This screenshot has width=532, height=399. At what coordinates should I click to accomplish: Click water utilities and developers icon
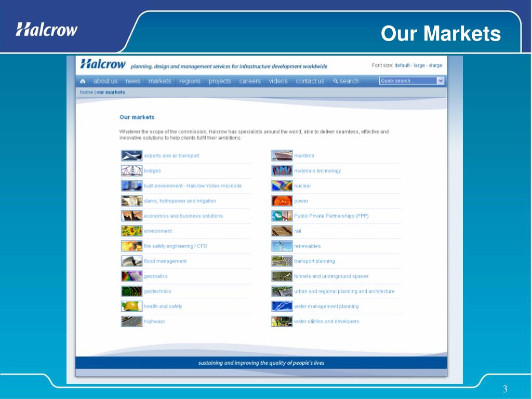[x=282, y=321]
